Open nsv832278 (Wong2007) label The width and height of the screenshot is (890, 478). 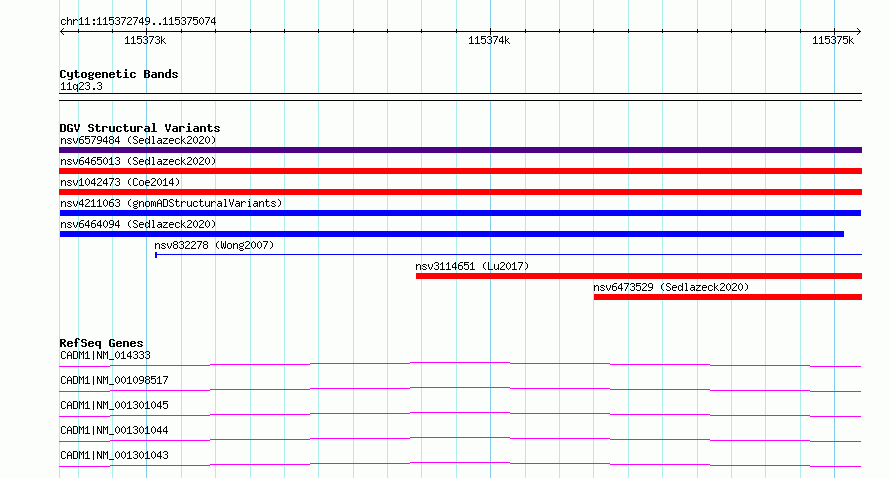tap(214, 245)
